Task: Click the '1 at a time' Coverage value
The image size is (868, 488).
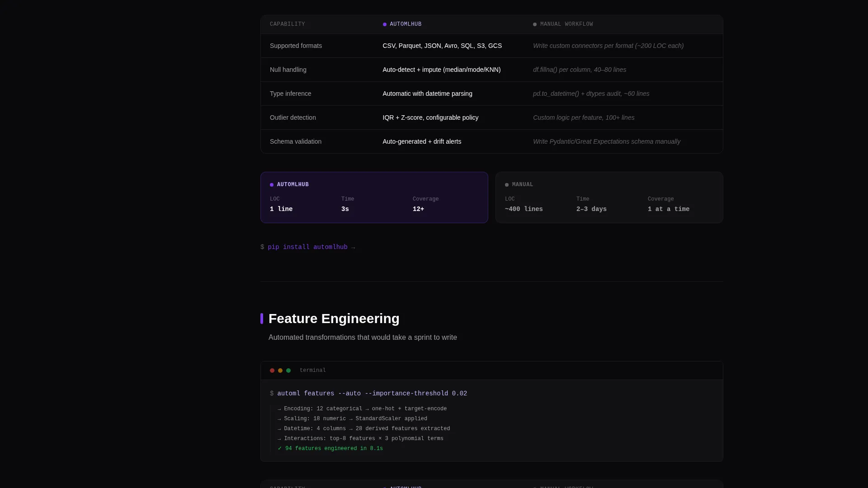Action: pyautogui.click(x=669, y=209)
